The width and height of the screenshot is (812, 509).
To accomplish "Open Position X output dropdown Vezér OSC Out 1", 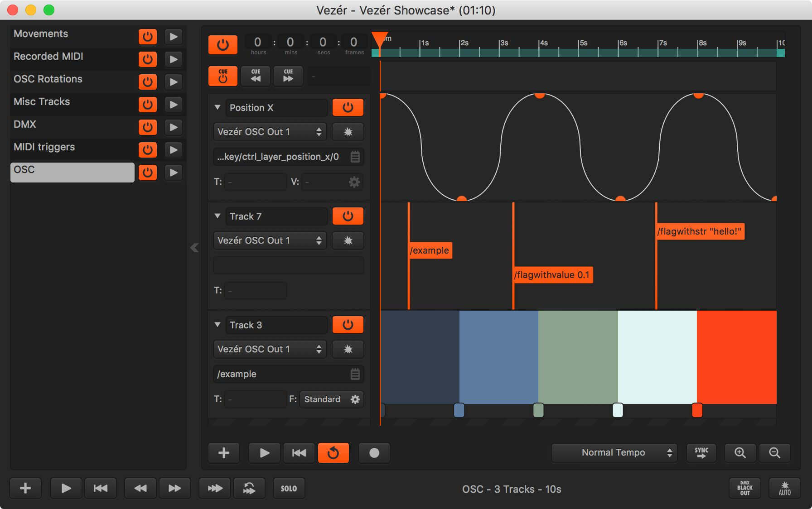I will pyautogui.click(x=270, y=132).
